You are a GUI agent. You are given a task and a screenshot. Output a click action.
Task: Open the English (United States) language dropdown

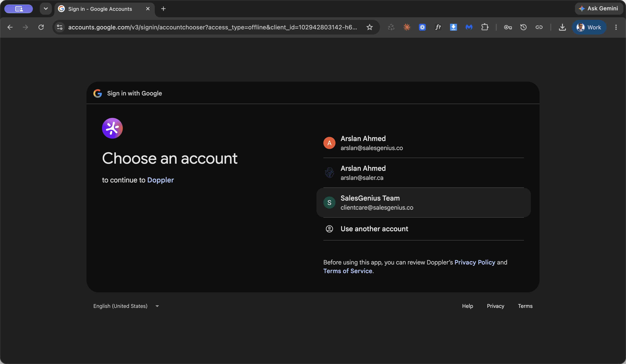tap(126, 306)
